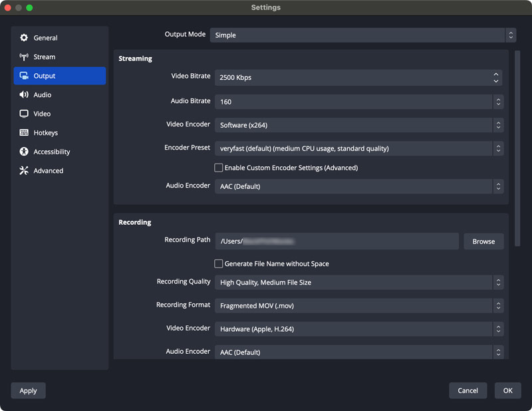Click the General gear icon
The image size is (532, 411).
(24, 38)
